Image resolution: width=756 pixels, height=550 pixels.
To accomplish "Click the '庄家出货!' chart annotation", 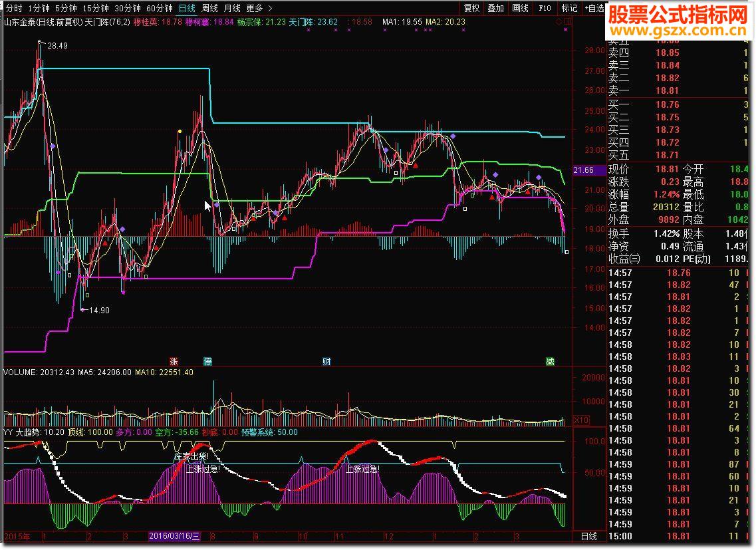I will click(x=191, y=456).
